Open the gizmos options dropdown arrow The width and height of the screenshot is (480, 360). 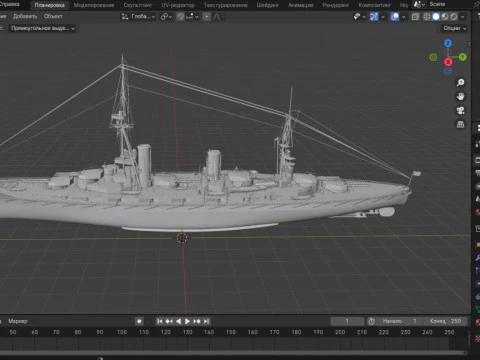pyautogui.click(x=383, y=16)
